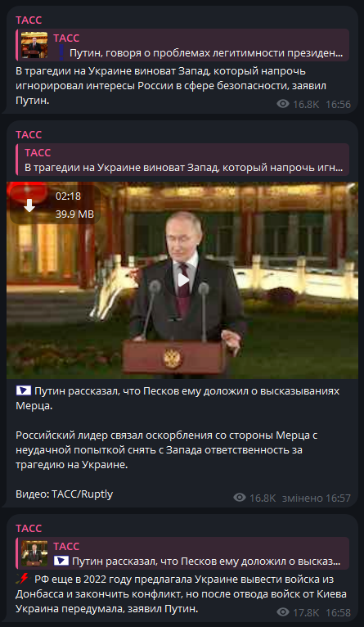The image size is (364, 627).
Task: Click the video emoji before 'Путин рассказал' caption
Action: 24,390
